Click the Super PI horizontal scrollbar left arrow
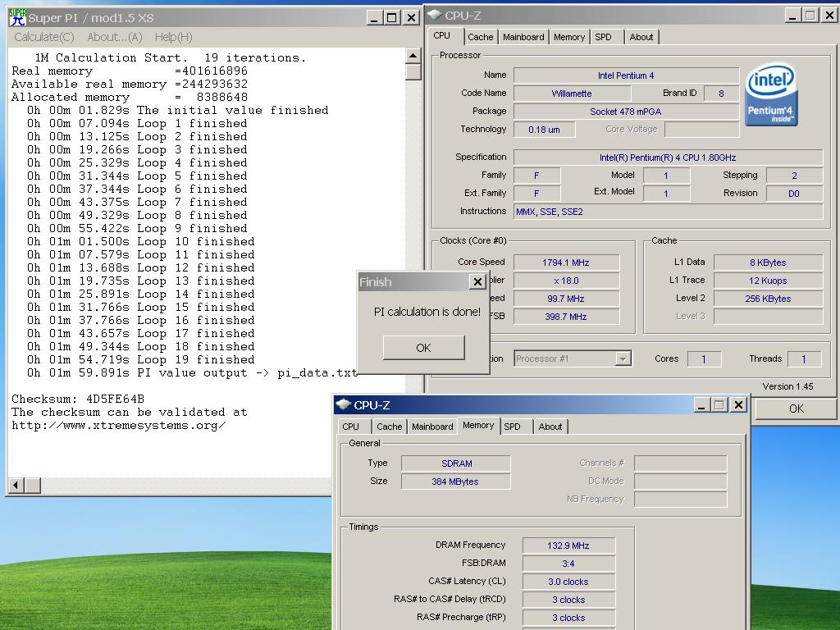The width and height of the screenshot is (840, 630). pos(16,486)
